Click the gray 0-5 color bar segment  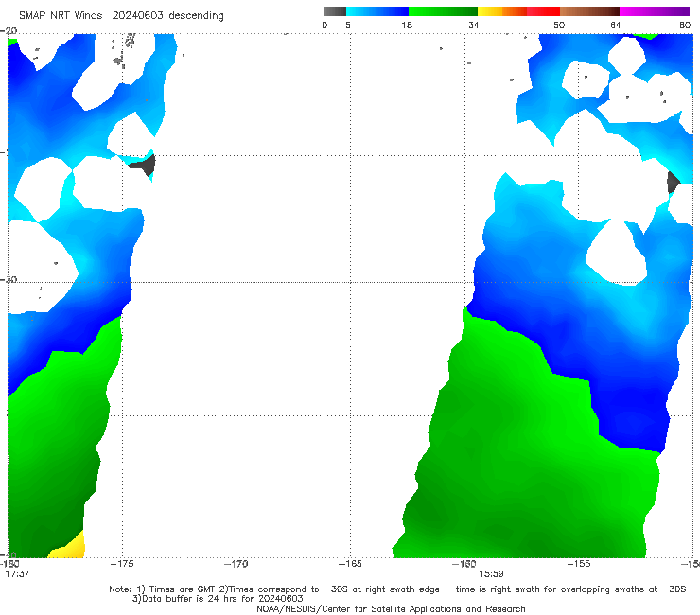click(x=334, y=11)
